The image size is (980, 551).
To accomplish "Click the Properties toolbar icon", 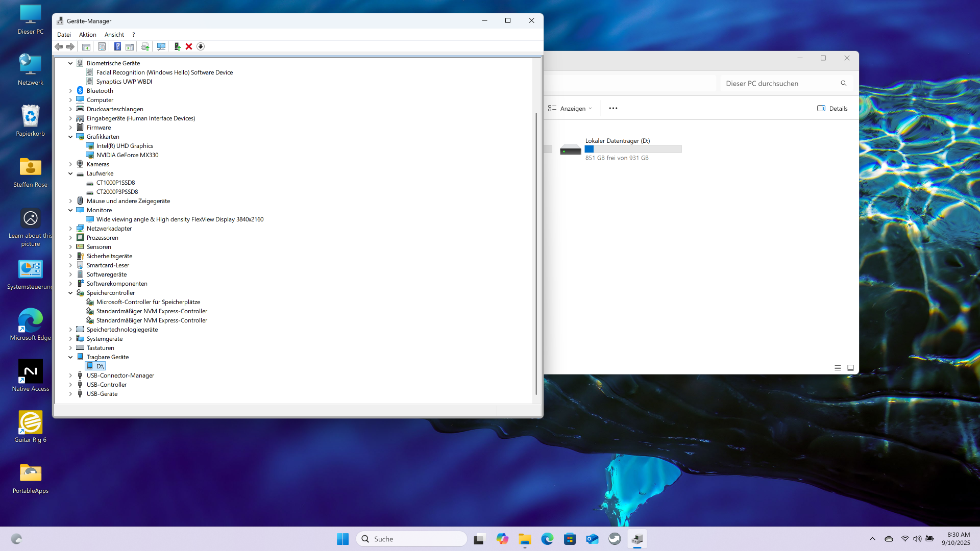I will click(102, 46).
